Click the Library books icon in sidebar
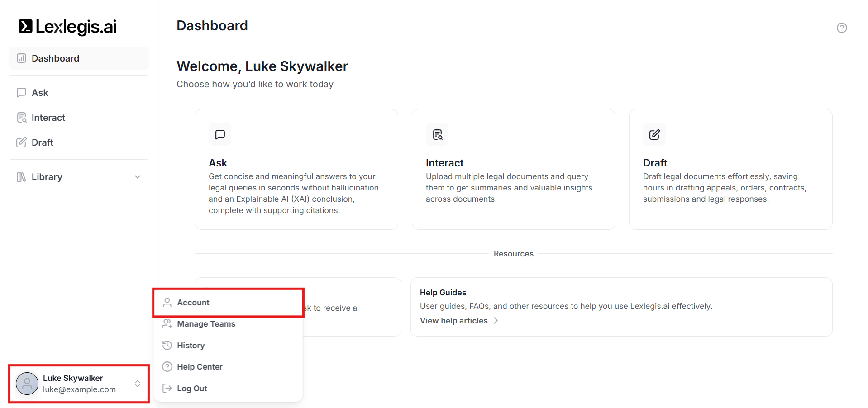 click(x=21, y=177)
